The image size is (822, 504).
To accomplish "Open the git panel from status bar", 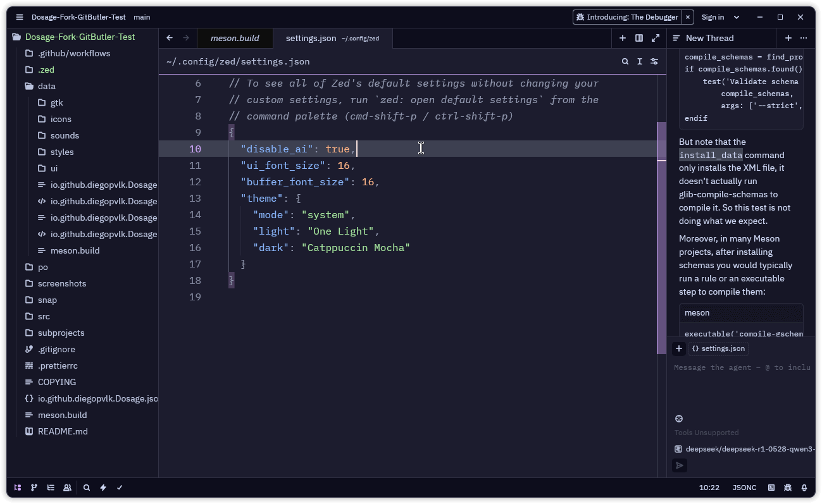I will click(34, 488).
